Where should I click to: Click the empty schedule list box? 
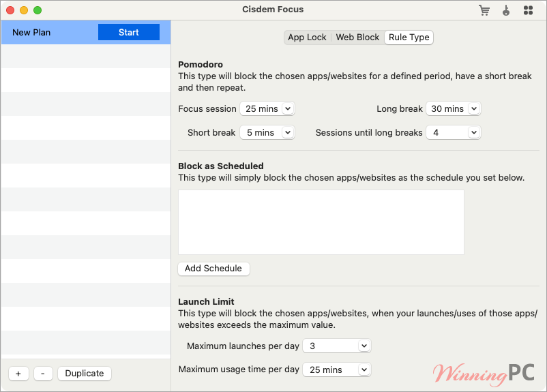point(321,222)
